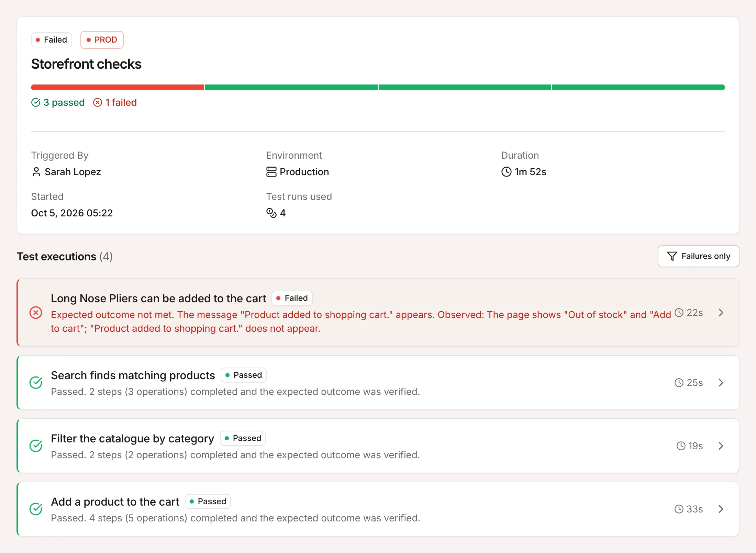The width and height of the screenshot is (756, 553).
Task: Click the 'Storefront checks' heading
Action: 86,64
